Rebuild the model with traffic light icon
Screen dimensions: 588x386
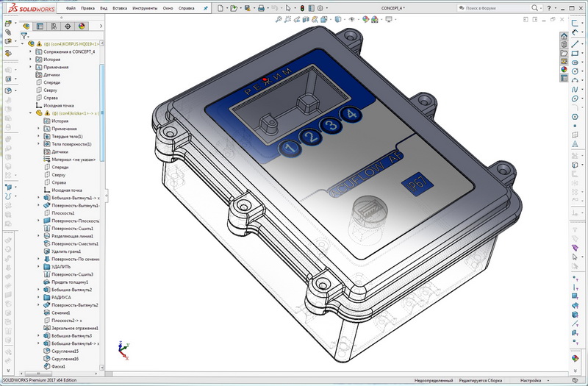coord(302,8)
